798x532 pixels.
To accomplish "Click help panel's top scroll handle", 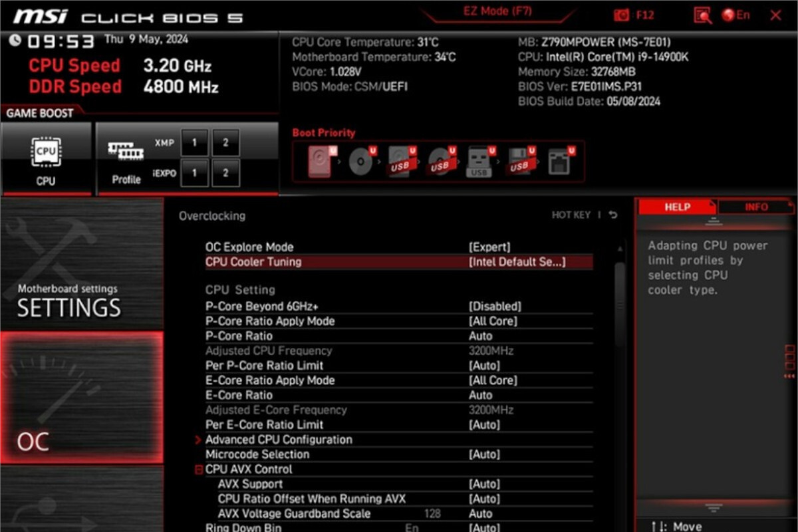I will pyautogui.click(x=714, y=223).
